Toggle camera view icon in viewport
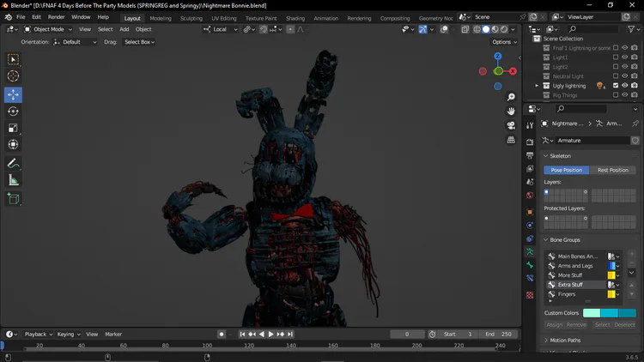The image size is (644, 362). pos(511,125)
